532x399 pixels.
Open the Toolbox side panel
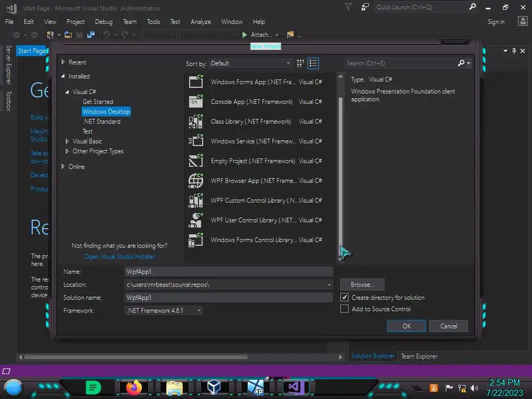pos(8,101)
